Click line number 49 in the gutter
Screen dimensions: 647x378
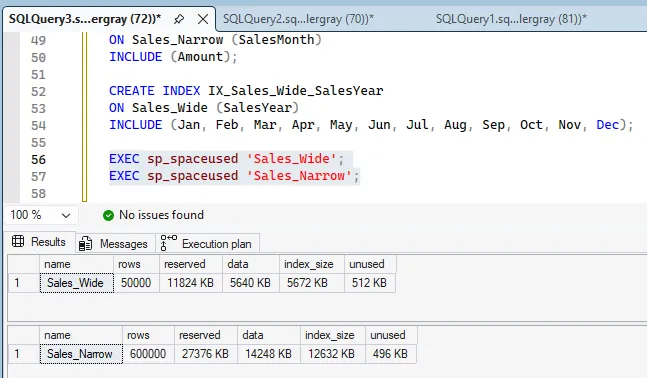[38, 40]
